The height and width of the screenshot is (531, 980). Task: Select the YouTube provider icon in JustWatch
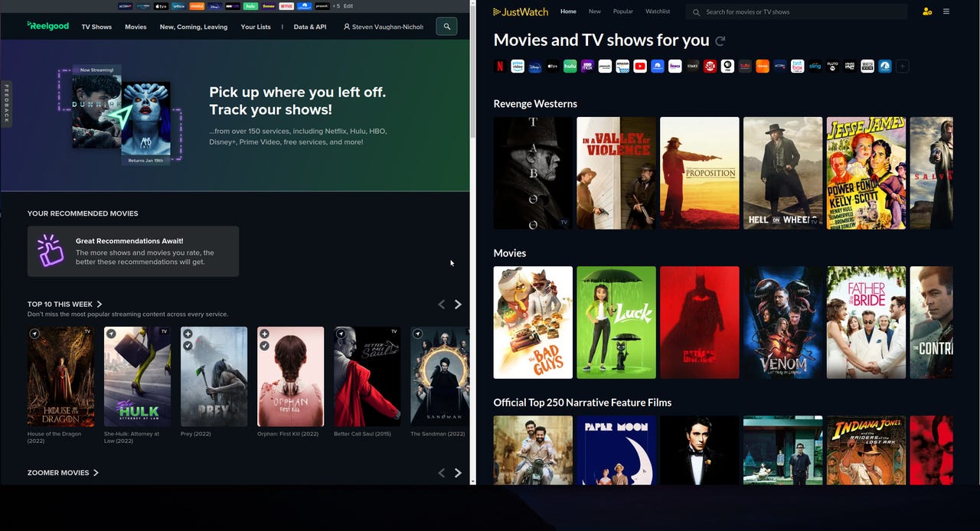point(640,66)
